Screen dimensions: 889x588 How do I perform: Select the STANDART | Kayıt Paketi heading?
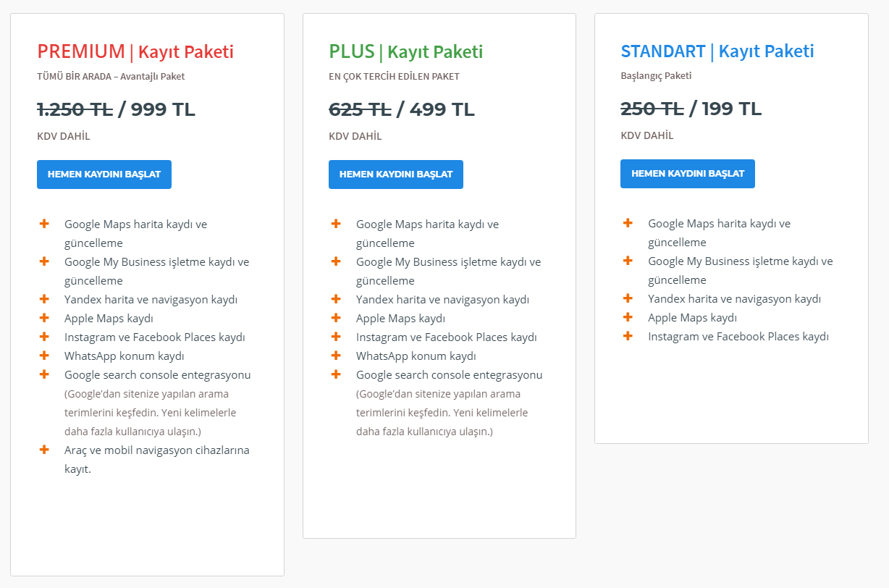coord(717,51)
